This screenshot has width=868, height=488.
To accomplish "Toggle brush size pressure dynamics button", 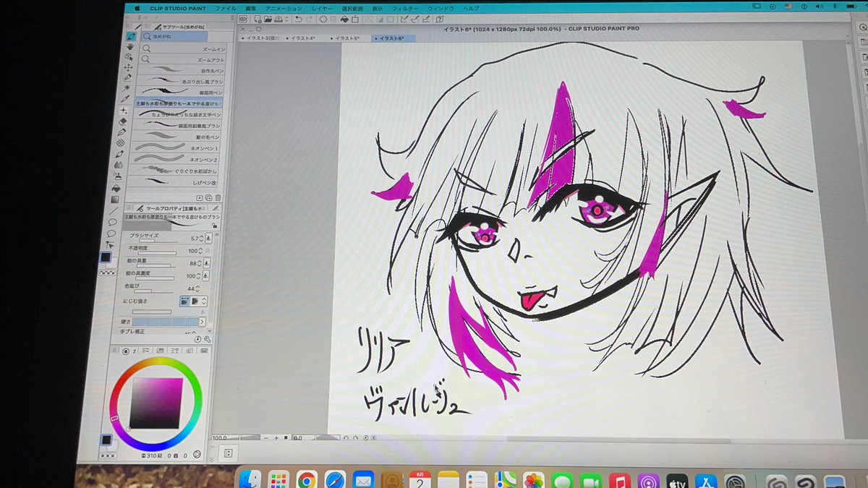I will click(x=208, y=237).
